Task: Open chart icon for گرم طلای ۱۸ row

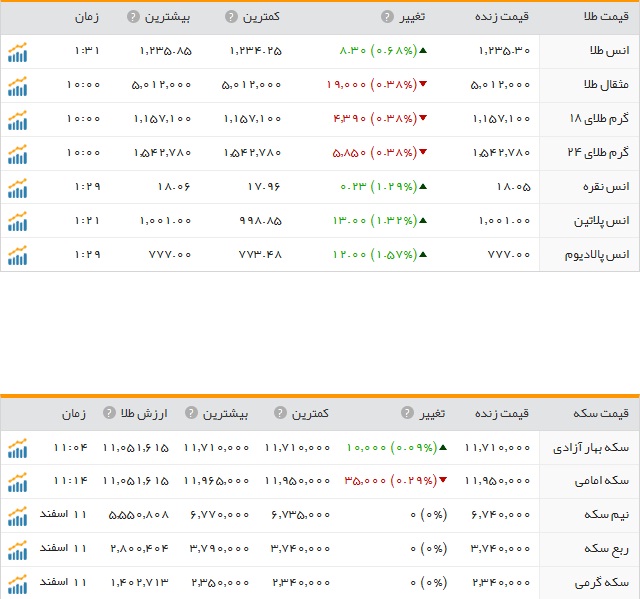Action: pyautogui.click(x=17, y=120)
